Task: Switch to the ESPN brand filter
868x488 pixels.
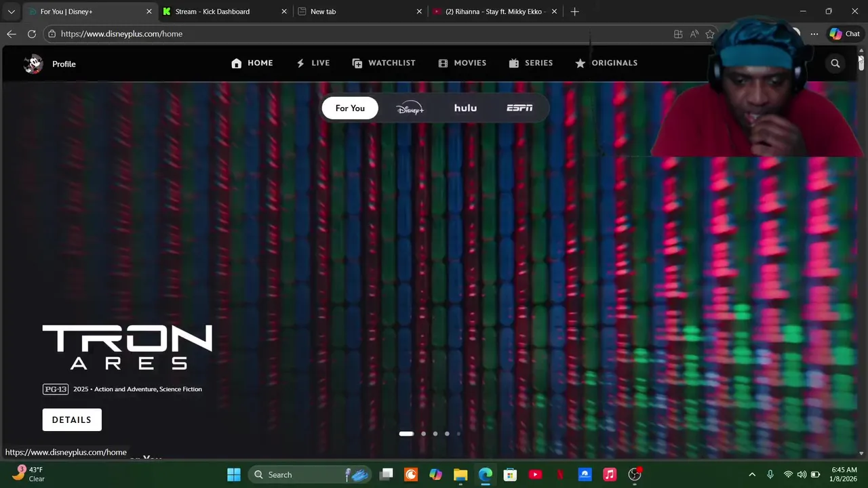Action: click(519, 108)
